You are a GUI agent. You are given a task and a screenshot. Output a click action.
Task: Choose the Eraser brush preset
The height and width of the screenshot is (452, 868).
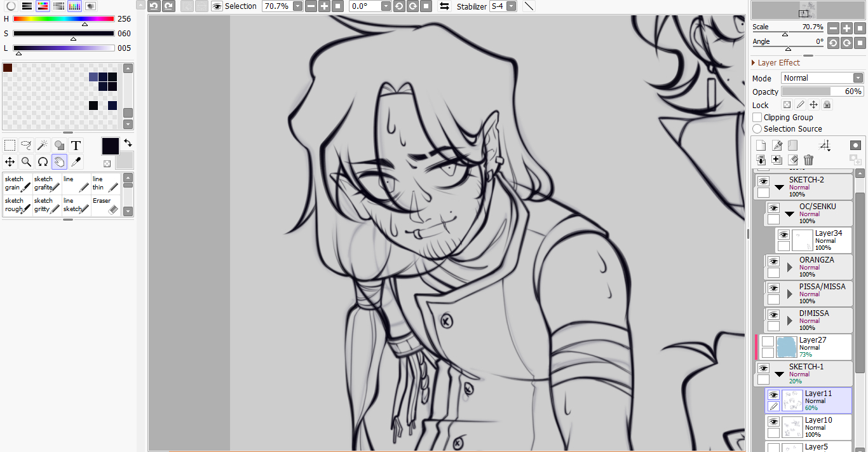(105, 205)
